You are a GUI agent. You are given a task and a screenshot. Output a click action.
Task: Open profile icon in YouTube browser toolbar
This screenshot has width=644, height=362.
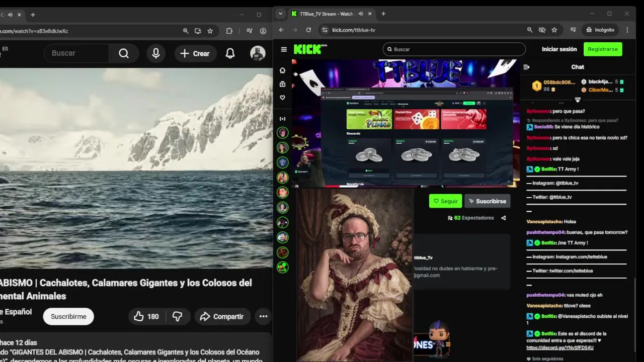pyautogui.click(x=263, y=31)
